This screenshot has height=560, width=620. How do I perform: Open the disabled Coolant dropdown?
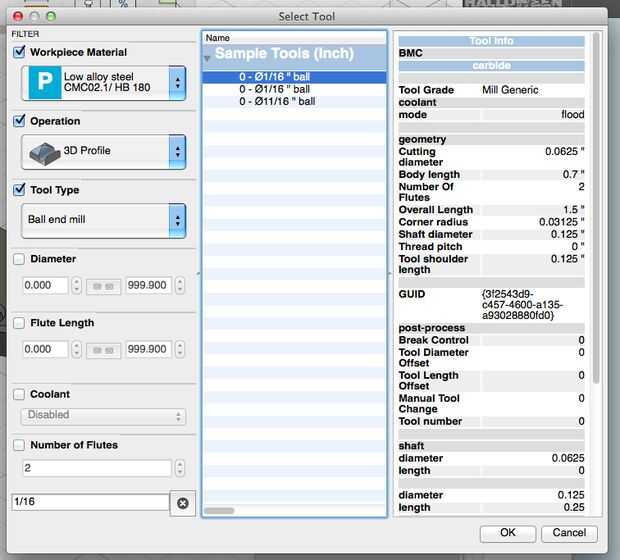103,416
